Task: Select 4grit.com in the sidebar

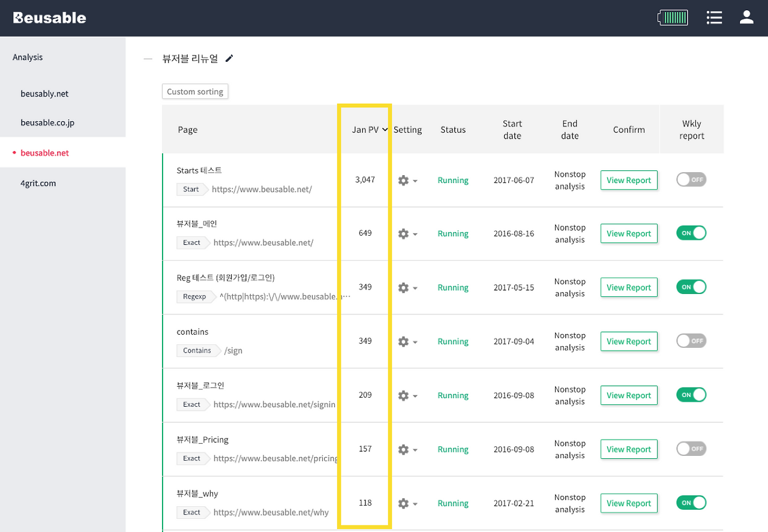Action: pos(38,183)
